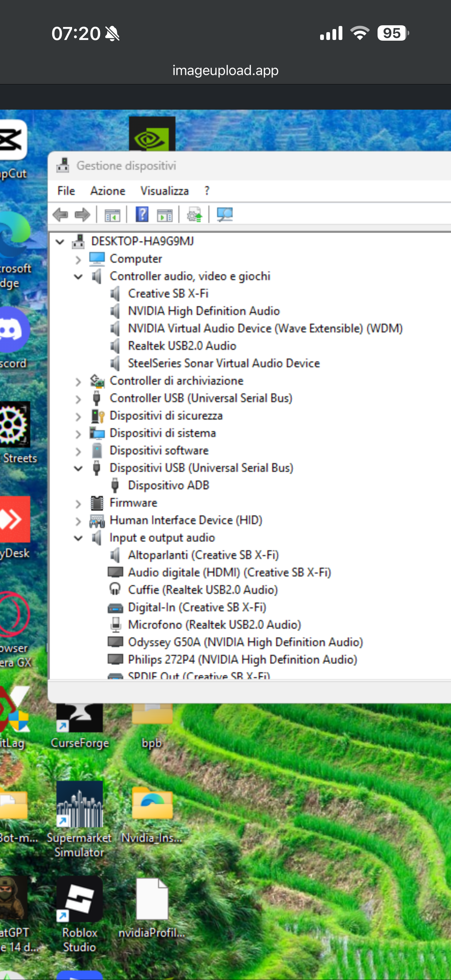Click the chip icon beside Firmware
This screenshot has width=451, height=980.
(97, 503)
